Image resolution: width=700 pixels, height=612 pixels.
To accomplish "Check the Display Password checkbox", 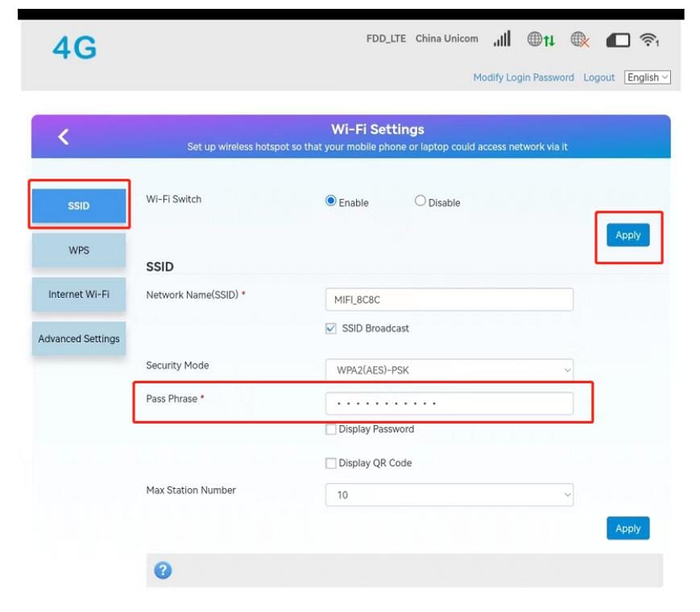I will (x=331, y=429).
